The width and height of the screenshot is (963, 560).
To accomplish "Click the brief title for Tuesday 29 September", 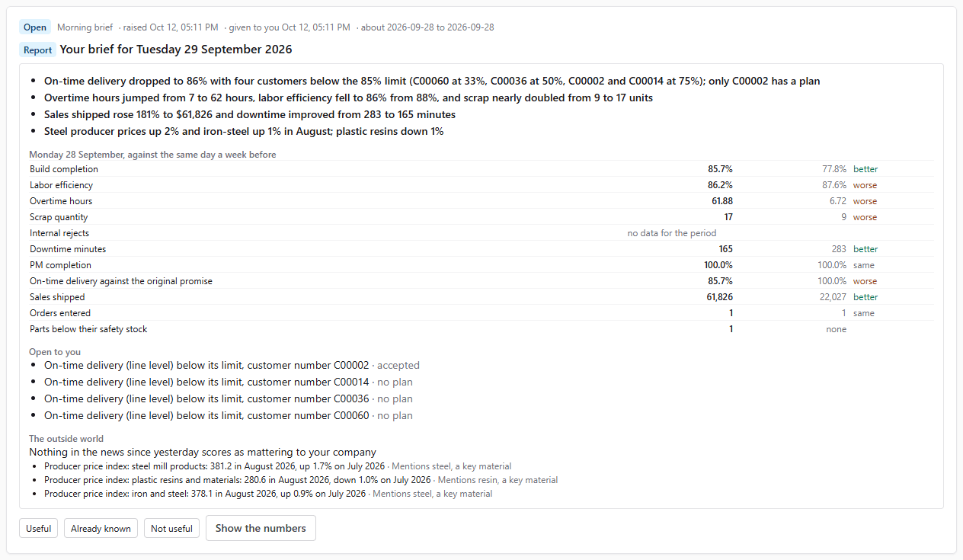I will [176, 50].
